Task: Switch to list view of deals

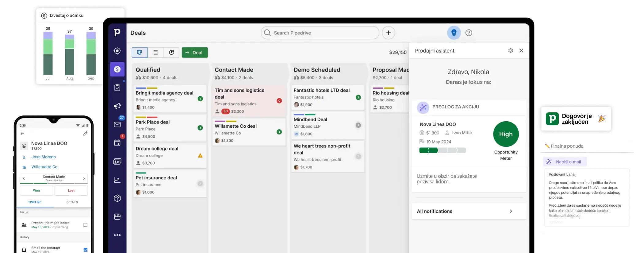Action: pos(155,53)
